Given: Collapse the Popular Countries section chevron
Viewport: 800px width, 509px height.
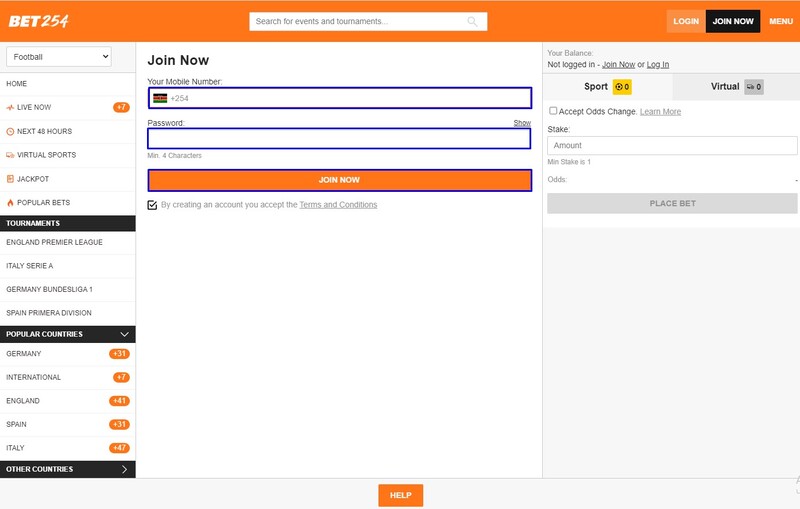Looking at the screenshot, I should coord(124,334).
